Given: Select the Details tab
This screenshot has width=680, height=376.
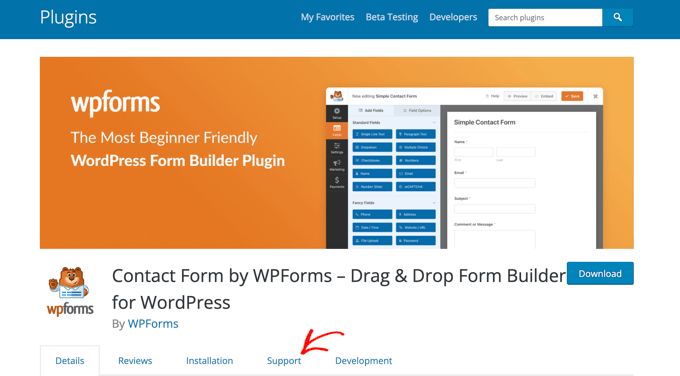Looking at the screenshot, I should (x=70, y=360).
